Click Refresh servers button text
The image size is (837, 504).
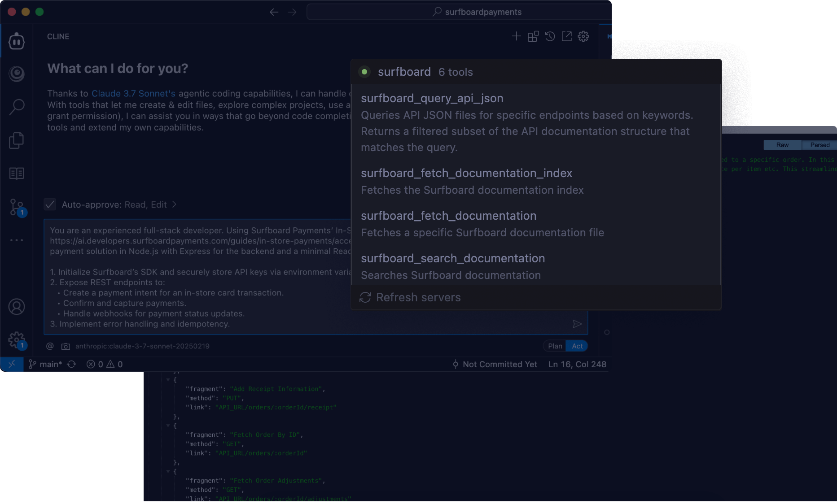[418, 297]
